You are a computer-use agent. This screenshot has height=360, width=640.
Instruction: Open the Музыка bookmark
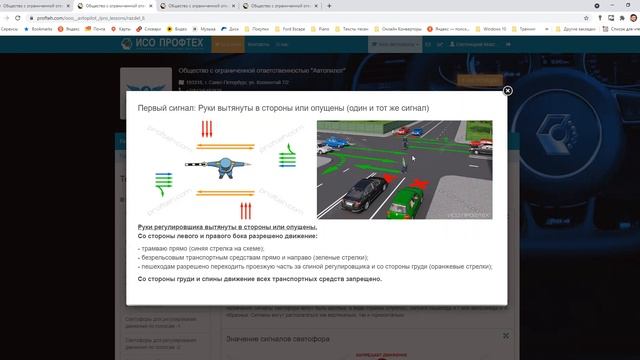[204, 29]
